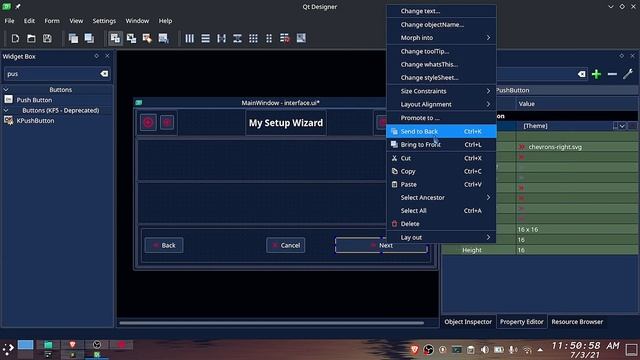This screenshot has height=360, width=640.
Task: Activate the Edit Buddies mode icon
Action: pyautogui.click(x=147, y=38)
